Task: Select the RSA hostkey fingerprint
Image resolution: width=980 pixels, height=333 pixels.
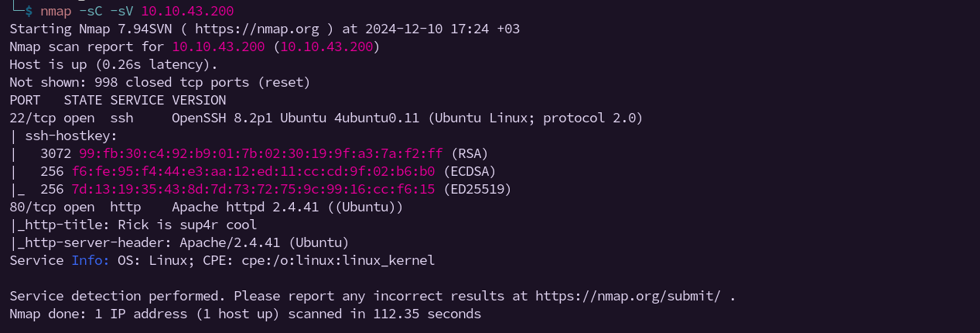Action: [261, 153]
